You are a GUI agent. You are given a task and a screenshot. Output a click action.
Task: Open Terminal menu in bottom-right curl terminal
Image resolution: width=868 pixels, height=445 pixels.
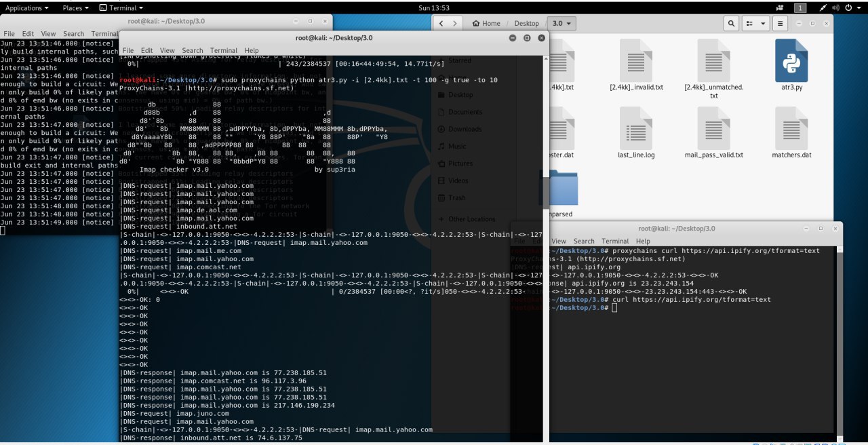[x=615, y=241]
